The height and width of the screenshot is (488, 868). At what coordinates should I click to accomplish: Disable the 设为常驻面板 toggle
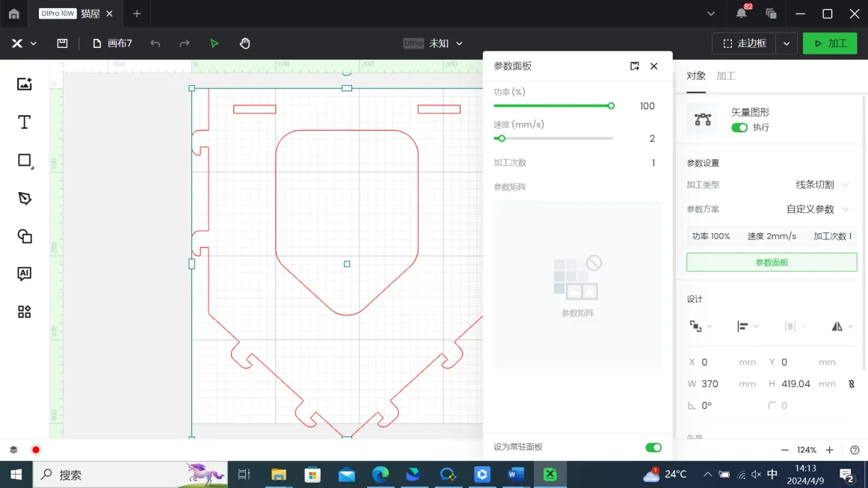click(653, 448)
